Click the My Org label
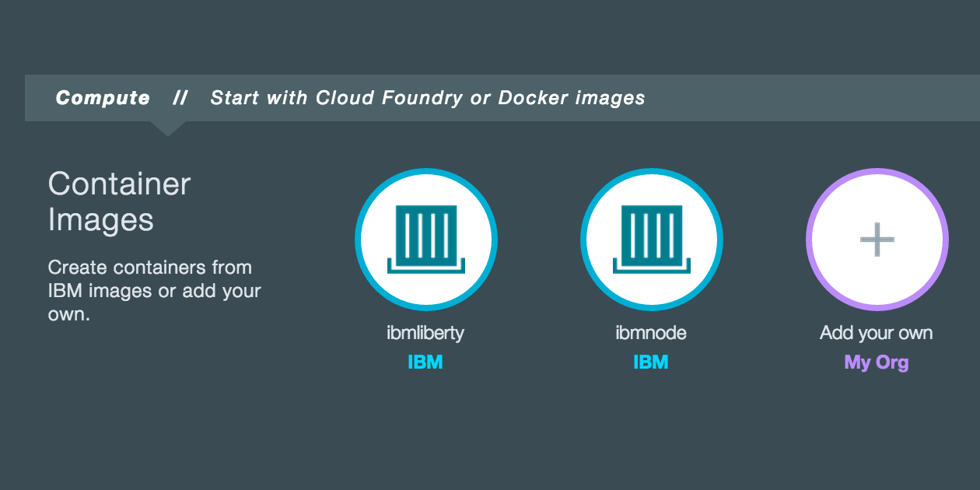 877,362
